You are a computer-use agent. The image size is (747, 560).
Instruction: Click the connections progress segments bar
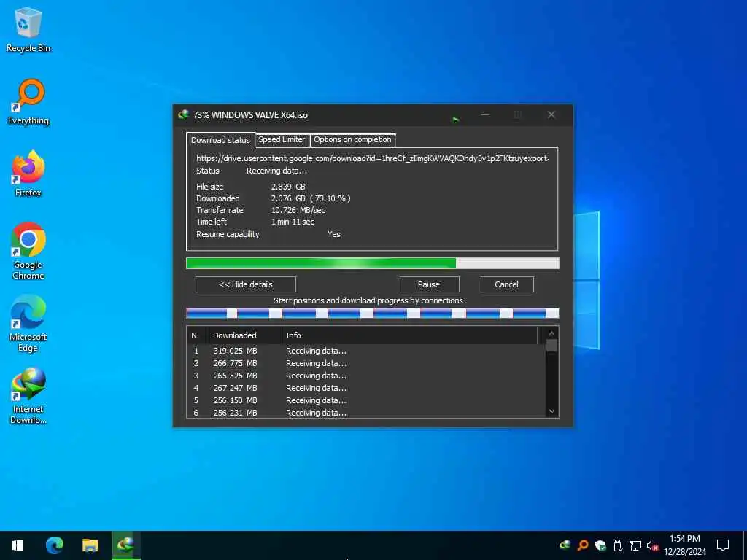tap(373, 313)
